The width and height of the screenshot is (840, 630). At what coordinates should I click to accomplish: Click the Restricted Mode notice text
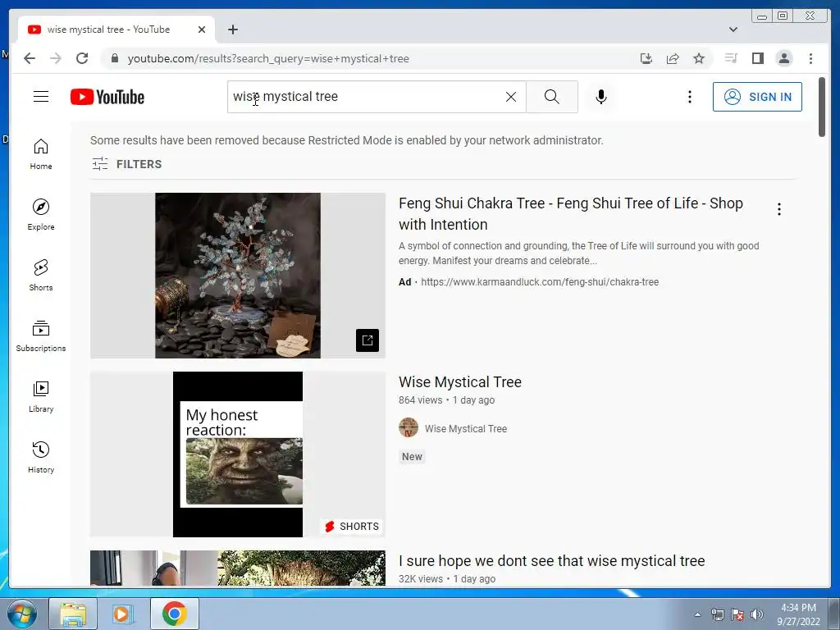(x=347, y=140)
